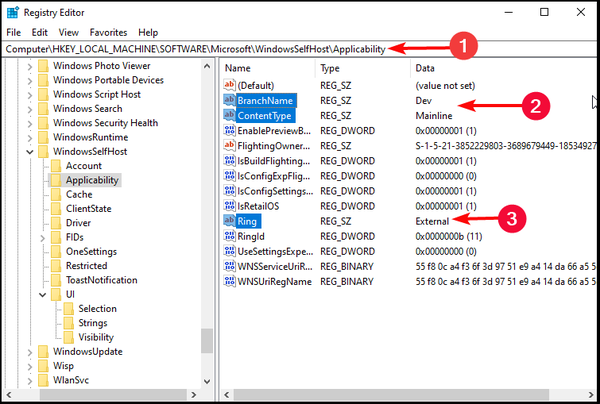Open the BranchName string value
This screenshot has width=600, height=404.
point(266,101)
